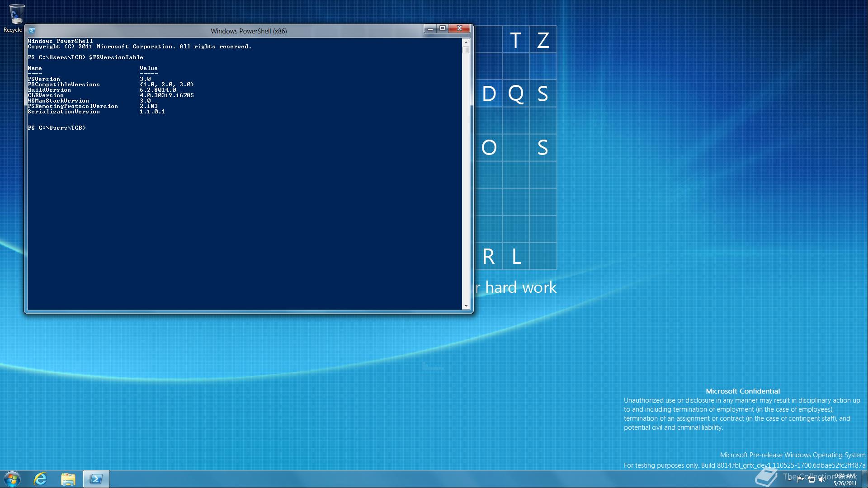This screenshot has width=868, height=488.
Task: Click the PSCompatibleVersions row name
Action: 64,84
